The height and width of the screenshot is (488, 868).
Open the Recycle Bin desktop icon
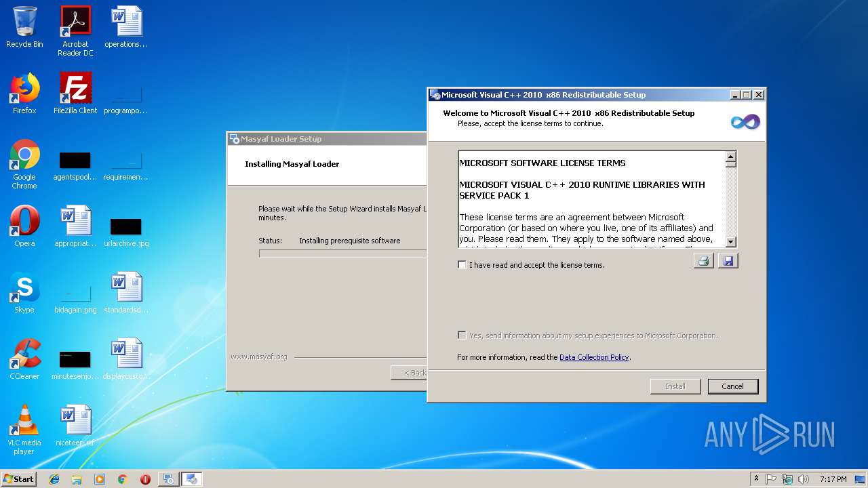click(x=24, y=27)
